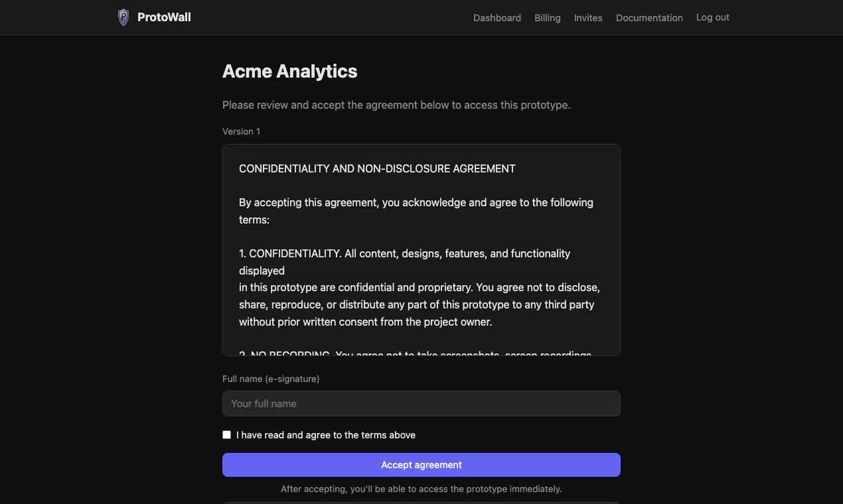The image size is (843, 504).
Task: Click the 'After accepting' footer note
Action: coord(421,489)
